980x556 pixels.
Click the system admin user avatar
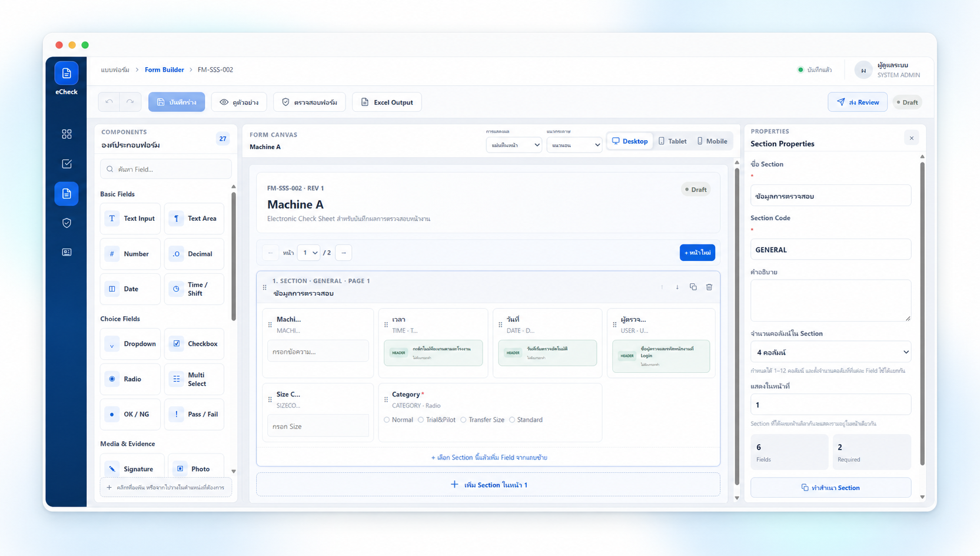click(x=863, y=70)
